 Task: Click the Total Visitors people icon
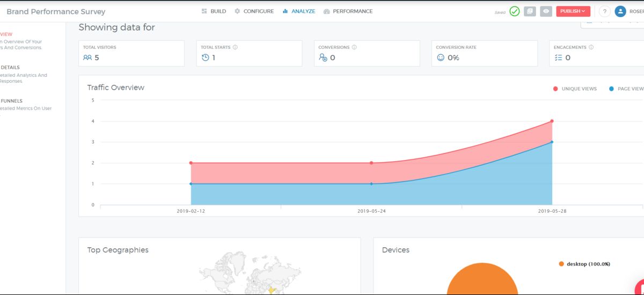tap(87, 57)
